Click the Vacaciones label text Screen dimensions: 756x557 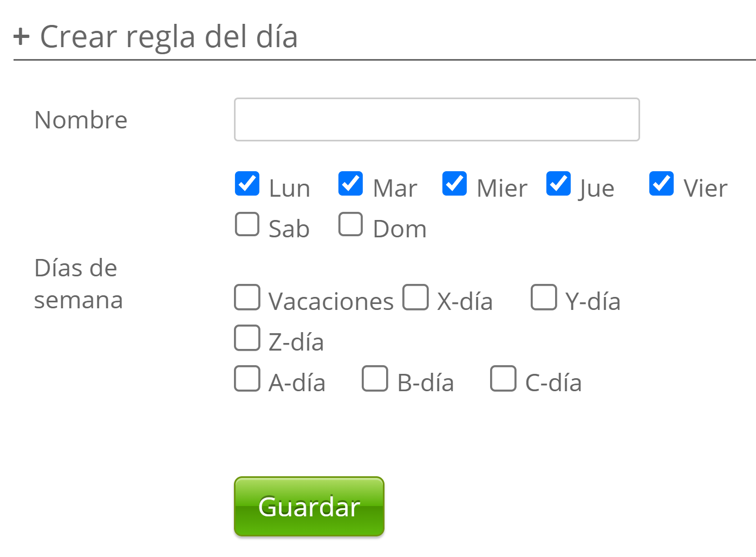tap(331, 302)
